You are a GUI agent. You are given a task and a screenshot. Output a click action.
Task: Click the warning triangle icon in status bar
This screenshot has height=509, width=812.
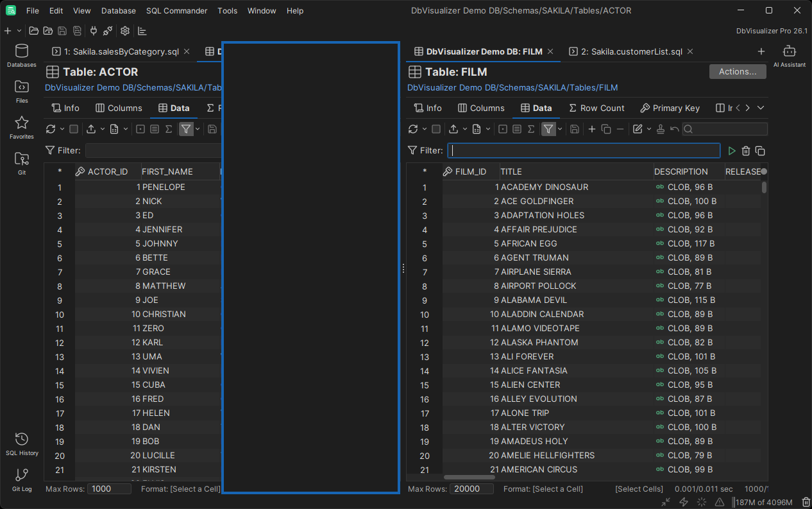pyautogui.click(x=720, y=502)
